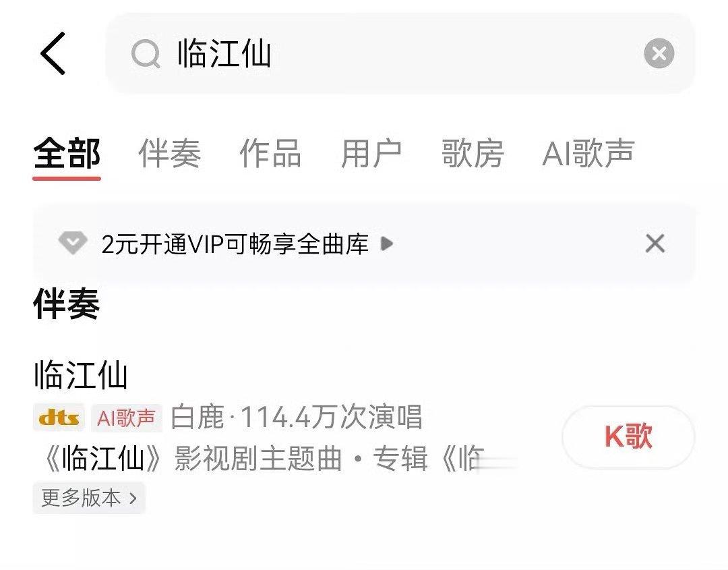This screenshot has height=570, width=728.
Task: Click the 临江仙 search input field
Action: pos(400,53)
